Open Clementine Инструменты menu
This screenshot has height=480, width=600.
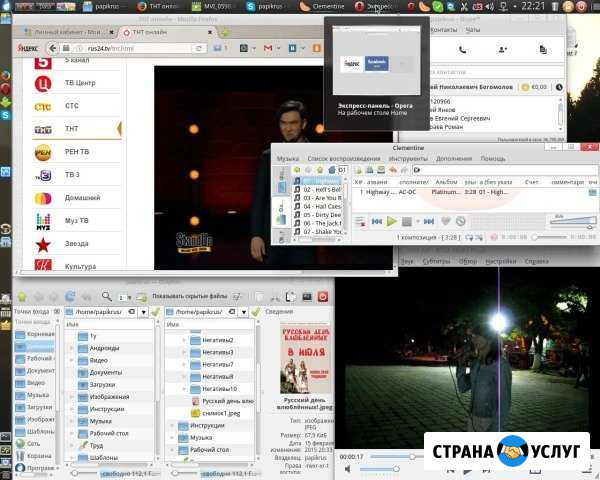coord(408,158)
